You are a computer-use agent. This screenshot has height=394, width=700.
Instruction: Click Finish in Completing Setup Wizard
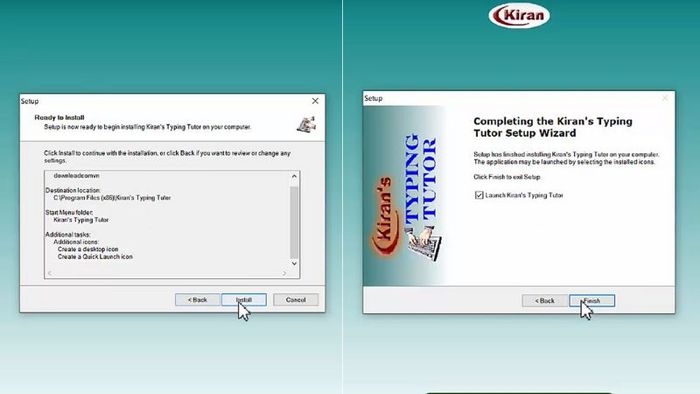[x=592, y=301]
